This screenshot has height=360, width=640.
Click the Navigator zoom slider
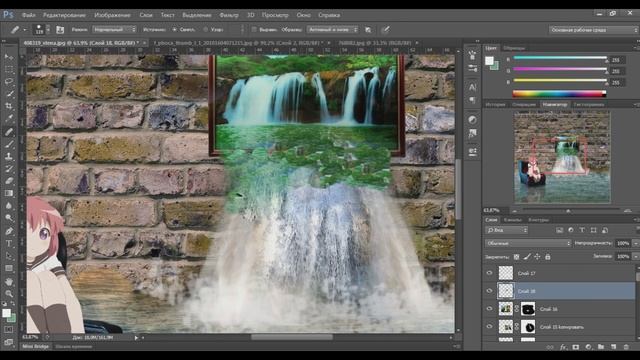[568, 211]
